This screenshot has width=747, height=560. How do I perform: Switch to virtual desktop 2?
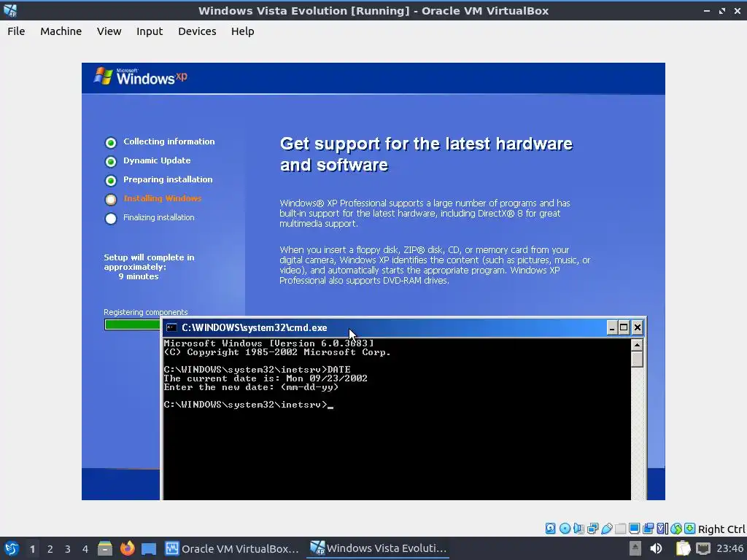(50, 549)
